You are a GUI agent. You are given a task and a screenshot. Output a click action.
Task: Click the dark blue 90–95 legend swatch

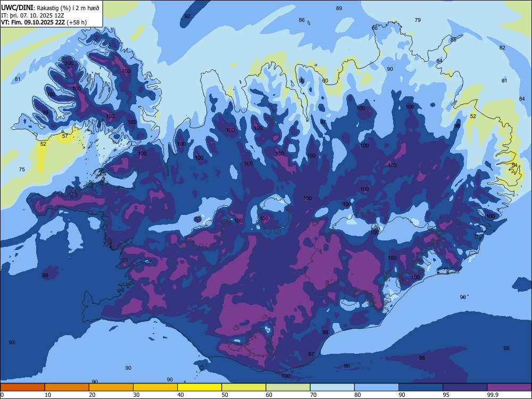point(421,387)
